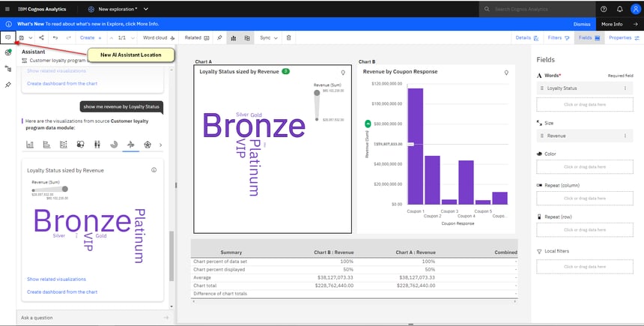644x326 pixels.
Task: Open the exploration path tree icon in sidebar
Action: (x=7, y=69)
